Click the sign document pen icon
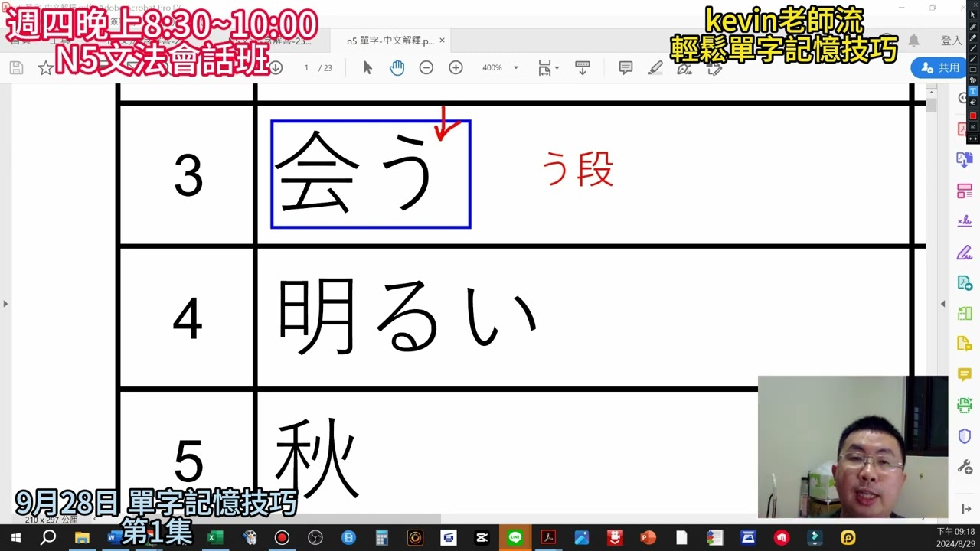980x551 pixels. point(684,67)
